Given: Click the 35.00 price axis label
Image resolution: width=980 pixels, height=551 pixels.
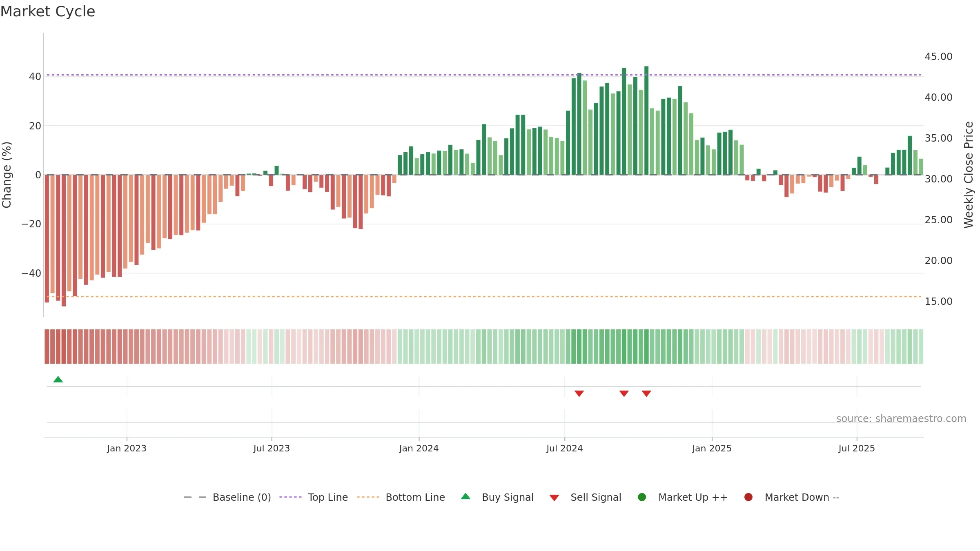Looking at the screenshot, I should [x=938, y=138].
